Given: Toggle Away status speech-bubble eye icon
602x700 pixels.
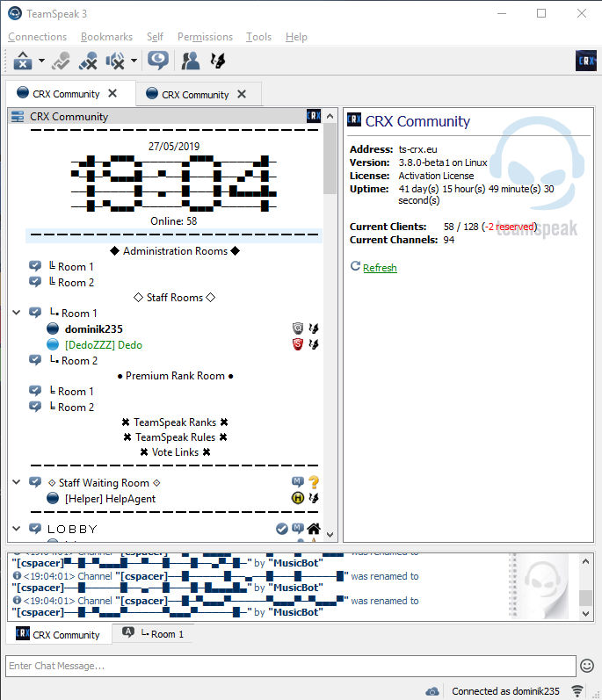Looking at the screenshot, I should 157,61.
